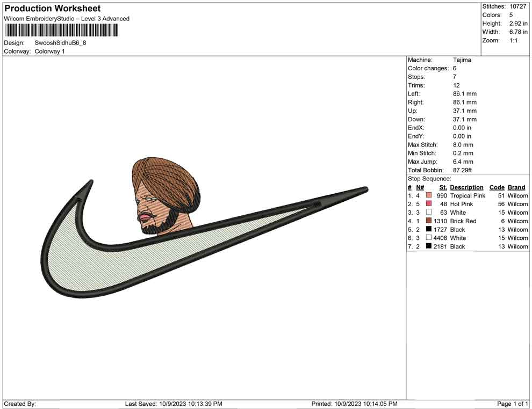The height and width of the screenshot is (409, 532).
Task: Click the Height value 2.92 in
Action: 518,24
